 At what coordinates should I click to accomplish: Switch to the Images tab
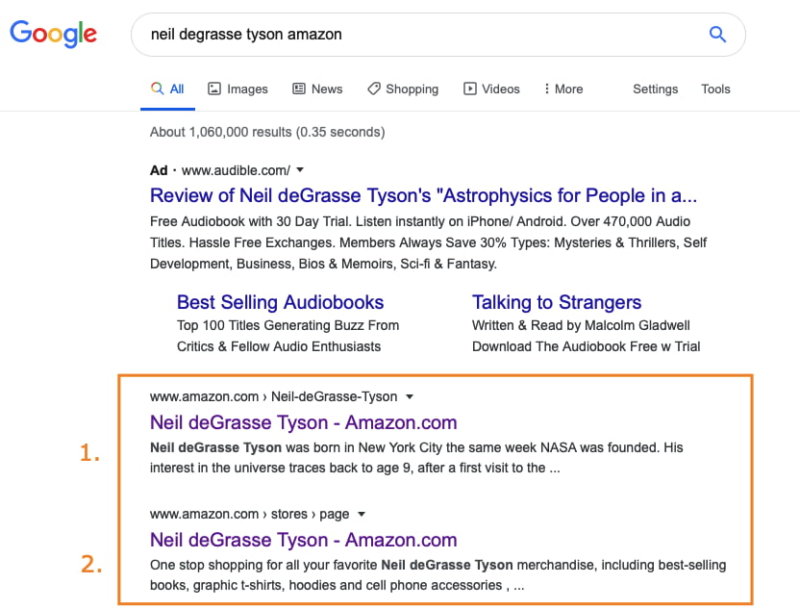237,89
